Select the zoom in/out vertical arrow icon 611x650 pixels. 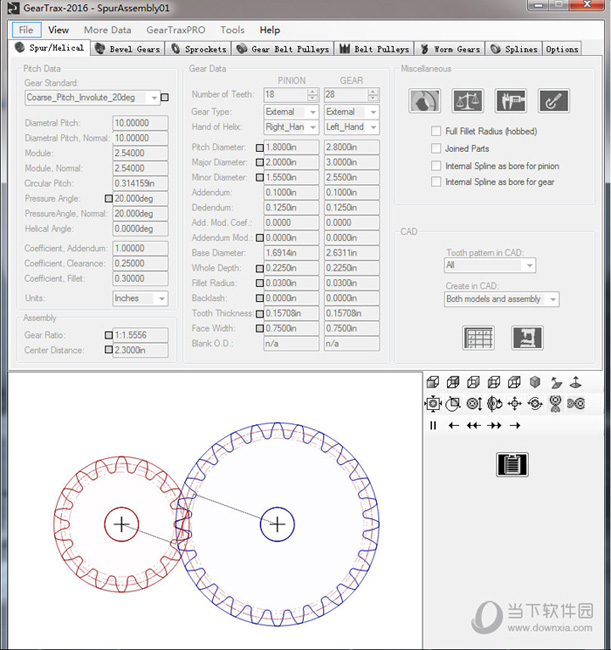(x=474, y=403)
